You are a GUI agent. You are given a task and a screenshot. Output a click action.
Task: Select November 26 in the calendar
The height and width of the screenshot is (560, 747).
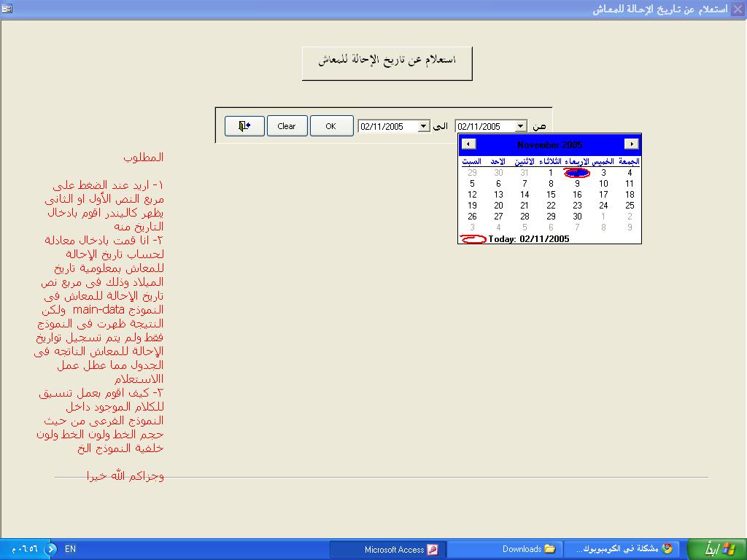coord(472,217)
